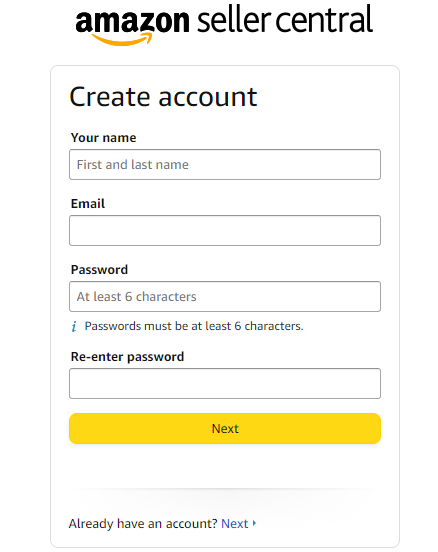Viewport: 438px width, 552px height.
Task: Click the grey divider line above the sign-in prompt
Action: [x=225, y=489]
